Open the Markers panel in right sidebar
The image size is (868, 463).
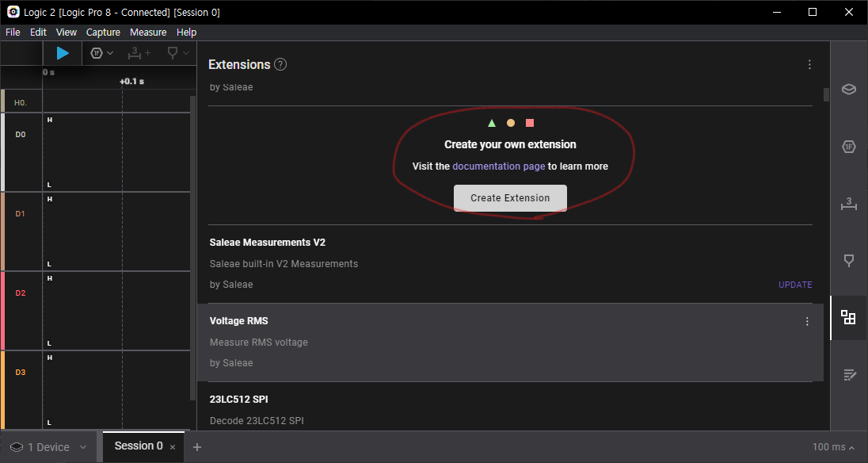tap(849, 261)
